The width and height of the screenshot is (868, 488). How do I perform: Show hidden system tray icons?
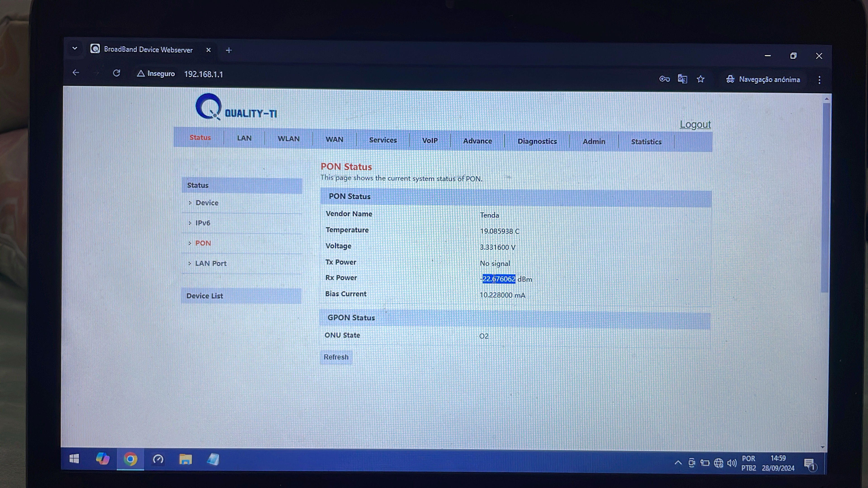point(678,463)
